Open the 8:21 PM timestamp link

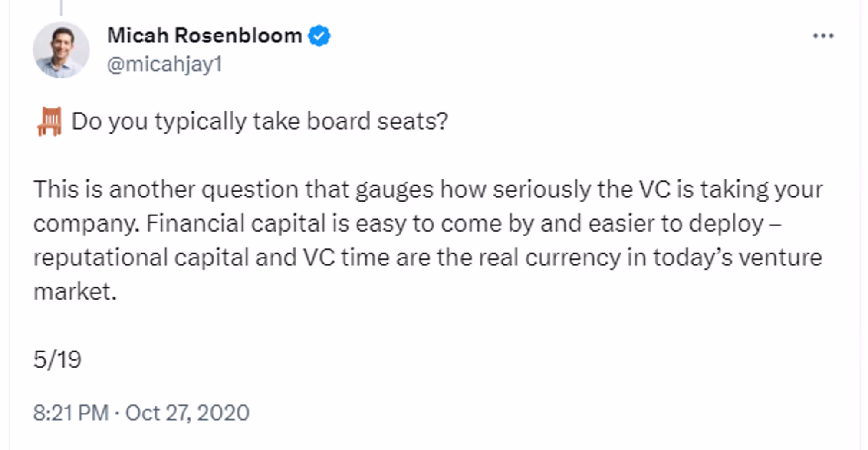(x=71, y=412)
